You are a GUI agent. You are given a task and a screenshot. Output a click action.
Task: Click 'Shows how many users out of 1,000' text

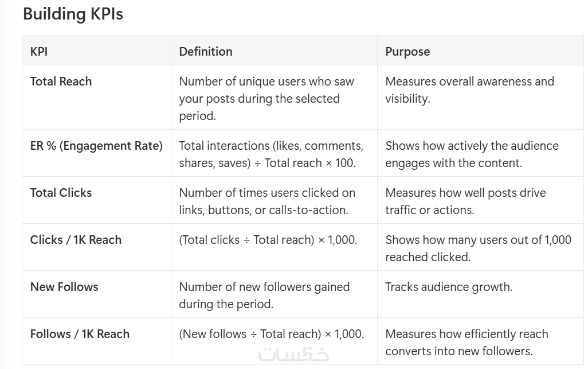click(x=478, y=240)
